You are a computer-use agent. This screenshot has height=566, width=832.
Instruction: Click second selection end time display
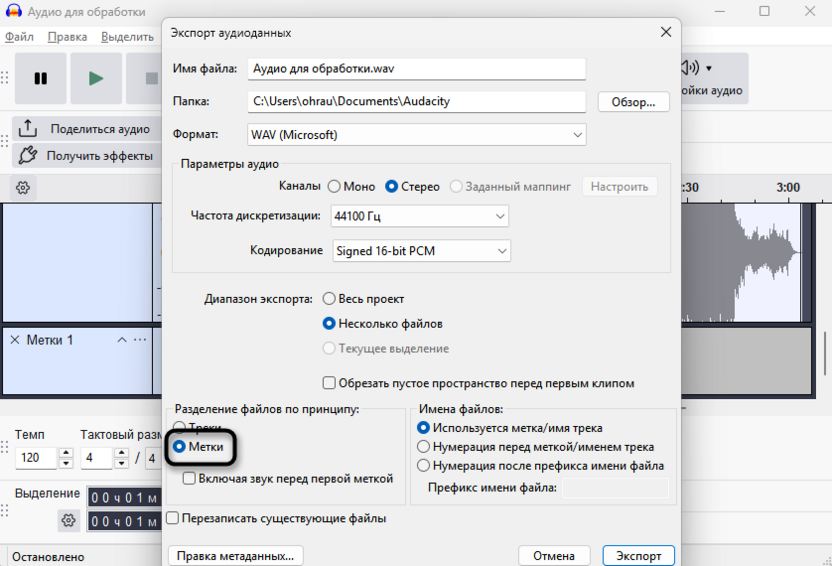tap(124, 521)
